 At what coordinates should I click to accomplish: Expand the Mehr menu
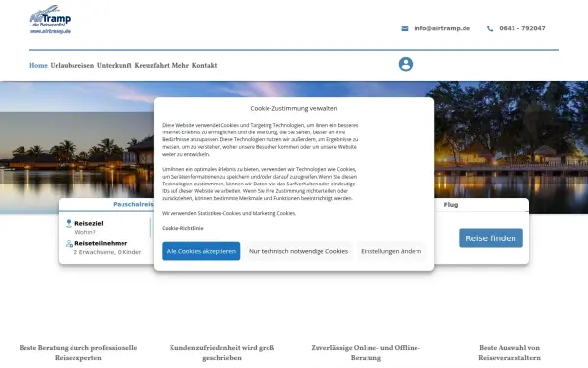point(180,66)
